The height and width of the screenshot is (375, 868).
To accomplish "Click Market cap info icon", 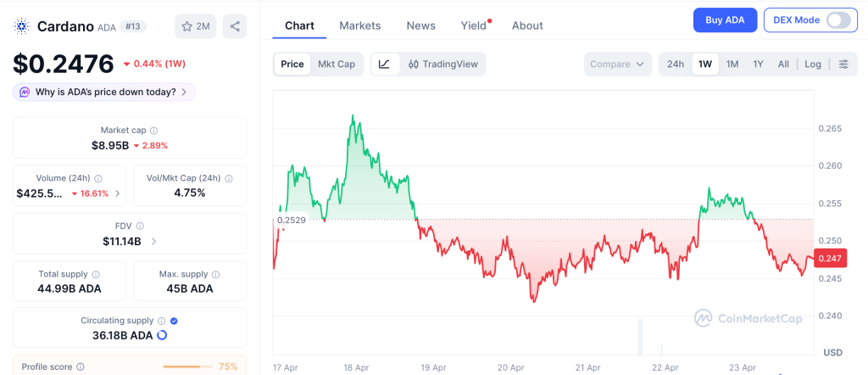I will (x=153, y=131).
